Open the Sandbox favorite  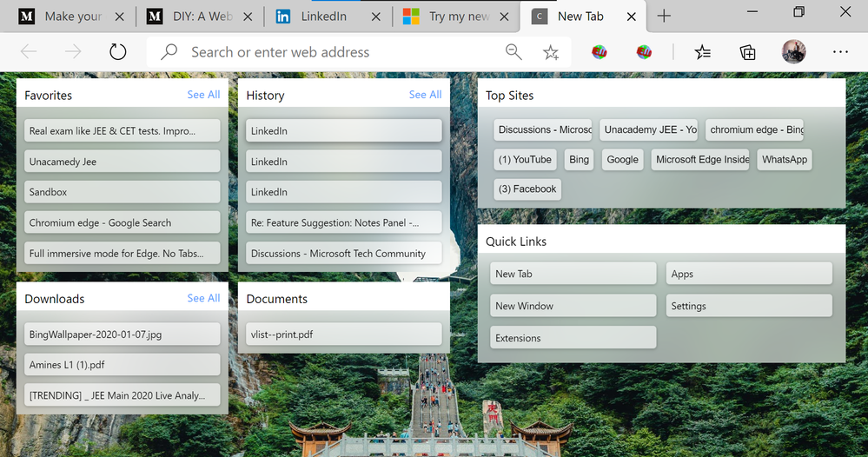click(x=123, y=192)
